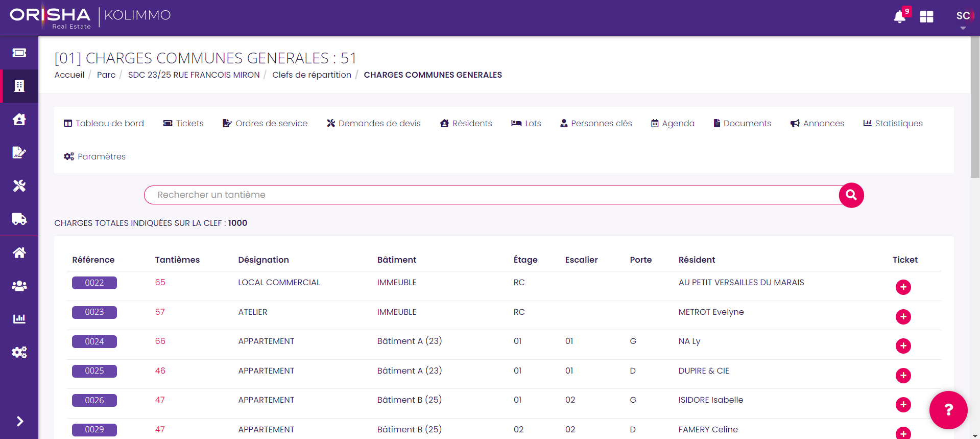The image size is (980, 439).
Task: Open the Agenda tab
Action: click(673, 123)
